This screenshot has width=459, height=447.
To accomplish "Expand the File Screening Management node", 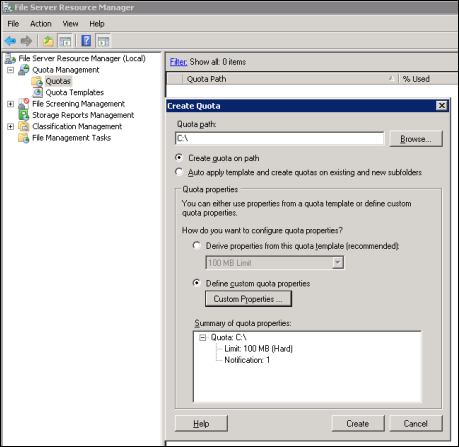I will [x=11, y=104].
